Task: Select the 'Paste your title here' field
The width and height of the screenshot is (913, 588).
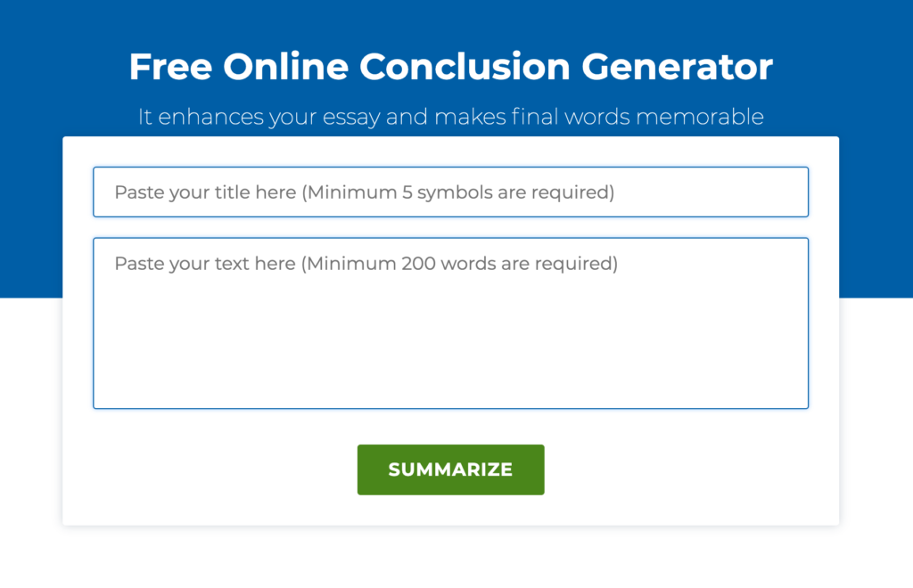Action: 450,192
